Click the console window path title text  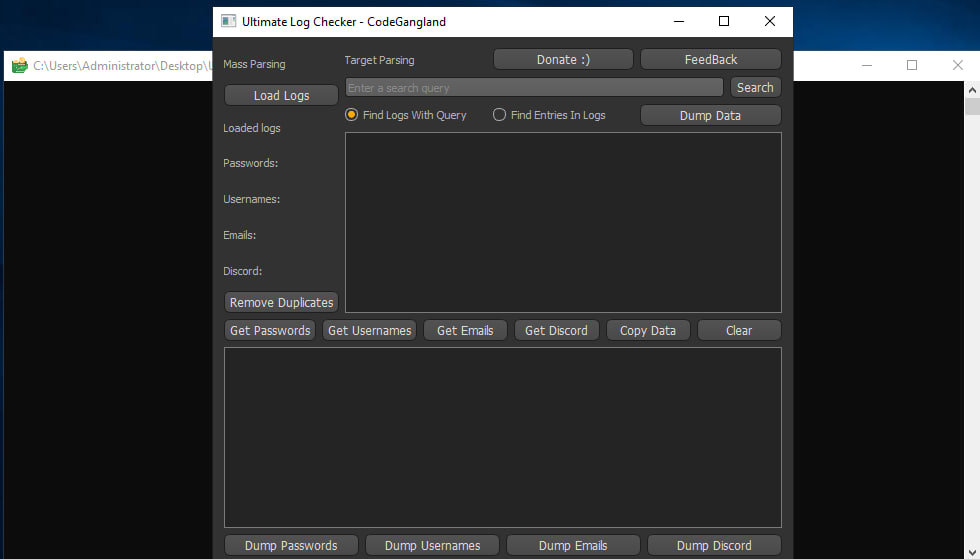pyautogui.click(x=122, y=66)
